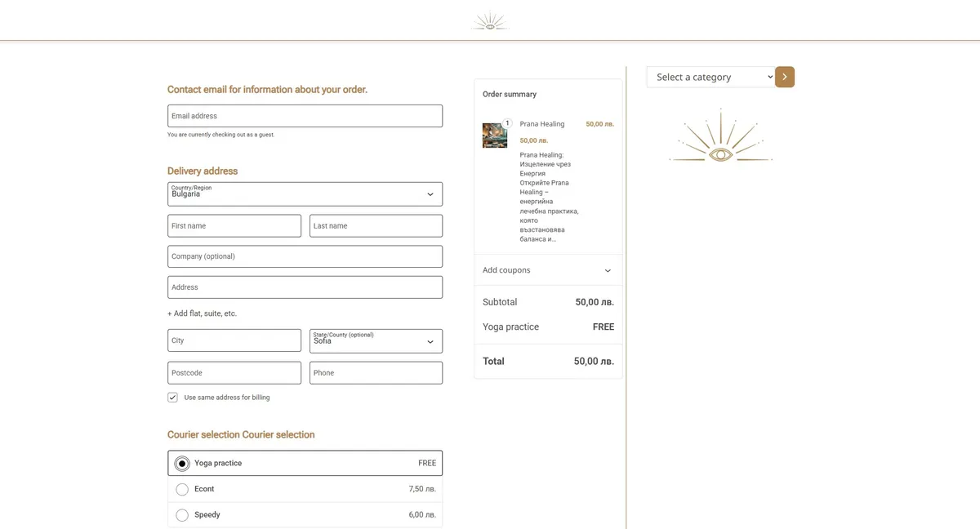
Task: Click the 'Prana Healing' product name link
Action: [541, 123]
